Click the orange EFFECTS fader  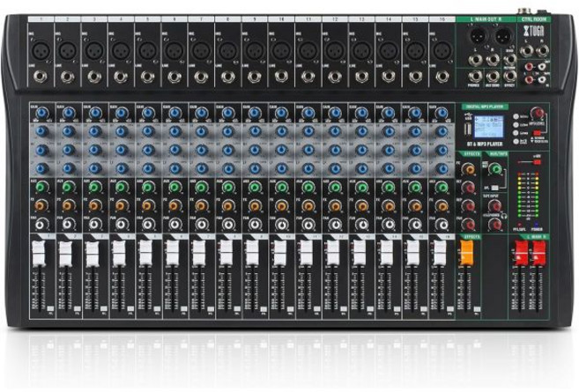467,254
